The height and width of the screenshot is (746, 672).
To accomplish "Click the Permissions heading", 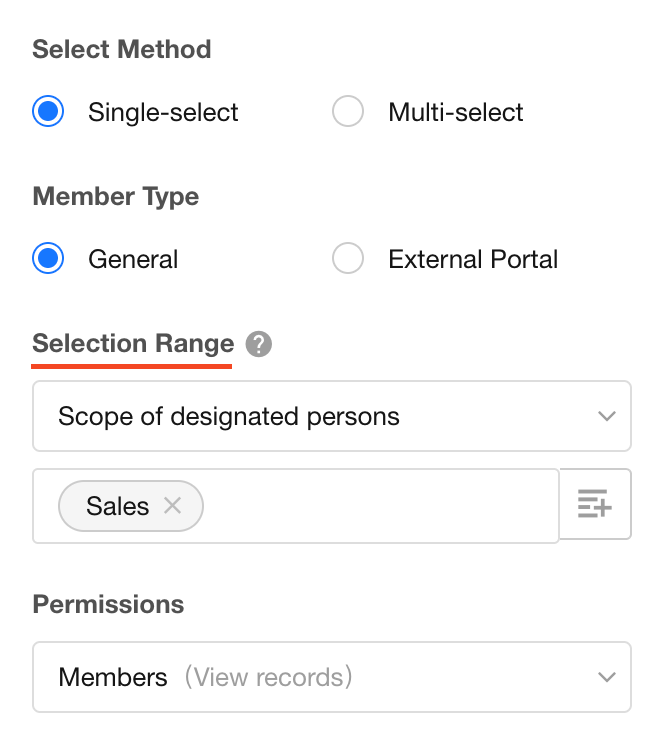I will pyautogui.click(x=108, y=604).
